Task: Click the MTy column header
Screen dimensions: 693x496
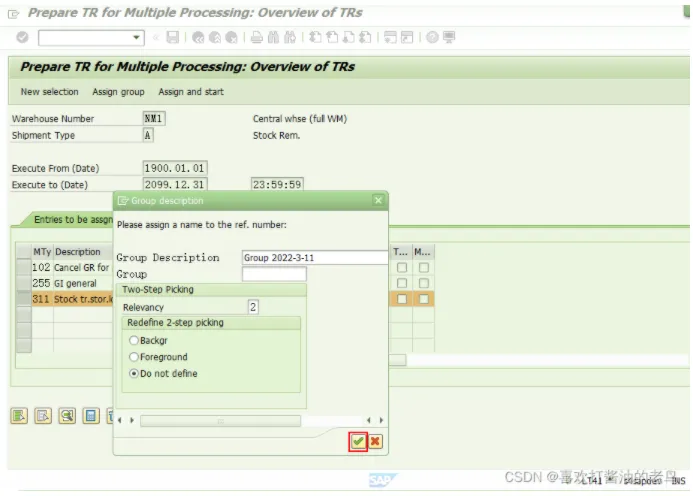Action: click(42, 252)
